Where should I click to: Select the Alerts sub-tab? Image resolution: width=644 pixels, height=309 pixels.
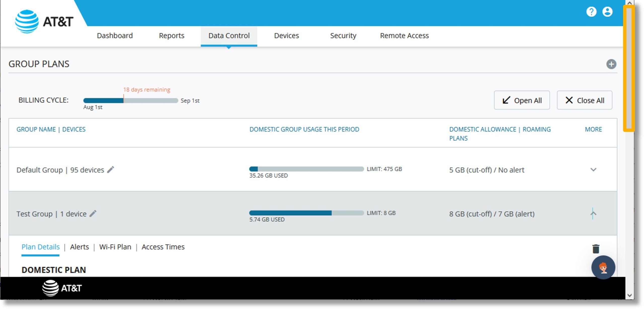80,247
